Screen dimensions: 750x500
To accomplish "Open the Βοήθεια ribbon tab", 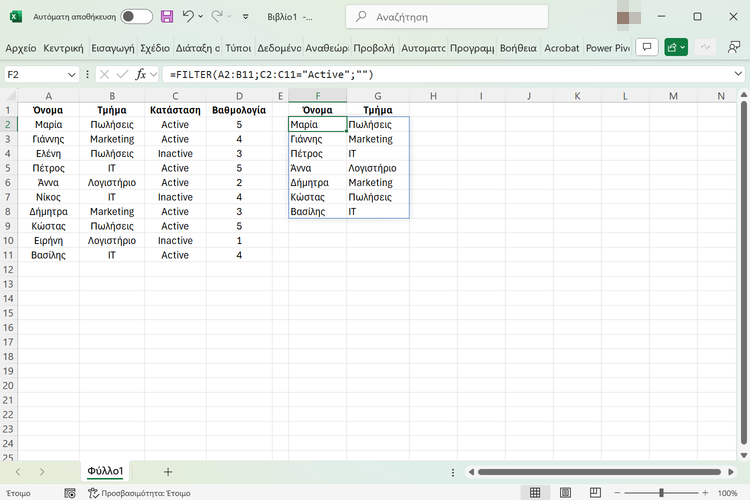I will [518, 48].
